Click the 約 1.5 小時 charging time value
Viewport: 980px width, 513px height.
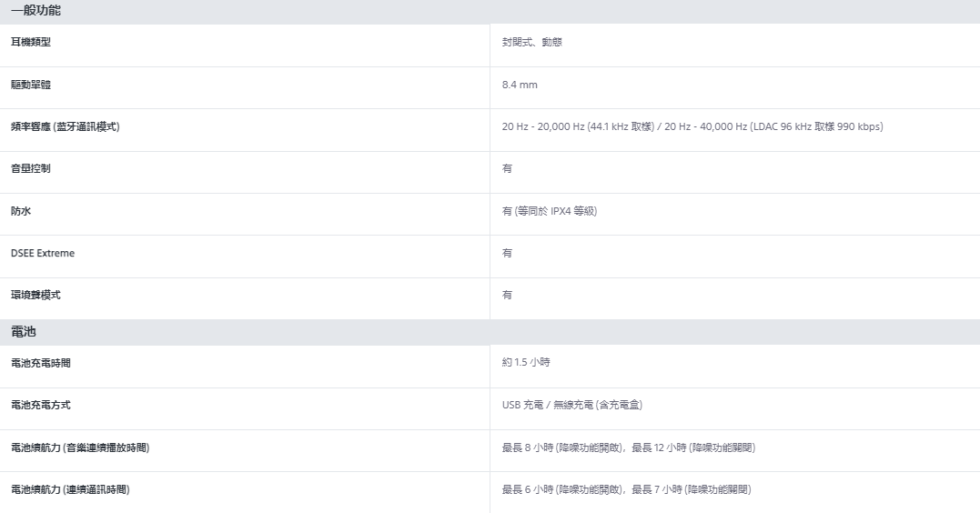point(526,363)
